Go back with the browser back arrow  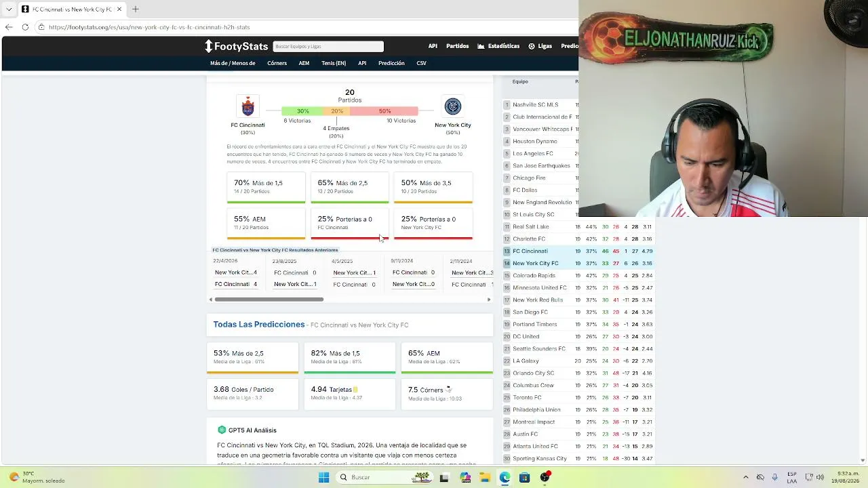pos(9,27)
